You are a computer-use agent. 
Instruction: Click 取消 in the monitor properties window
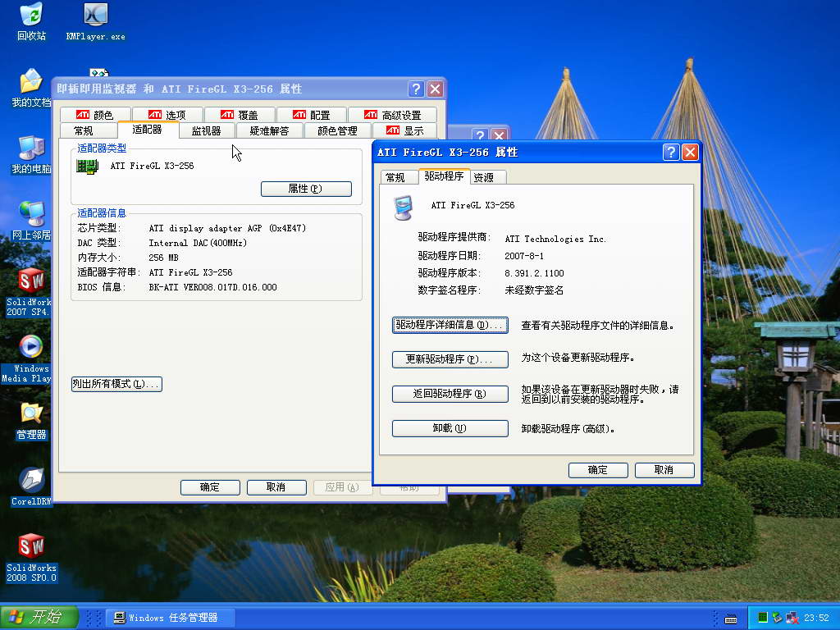coord(276,487)
